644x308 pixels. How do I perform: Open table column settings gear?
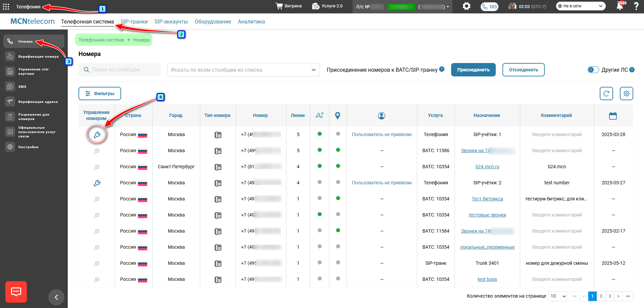626,94
